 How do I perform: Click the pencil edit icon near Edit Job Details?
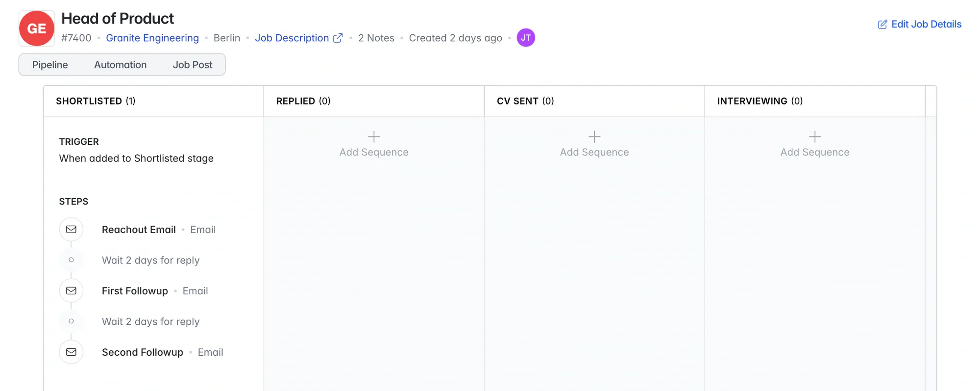(882, 25)
